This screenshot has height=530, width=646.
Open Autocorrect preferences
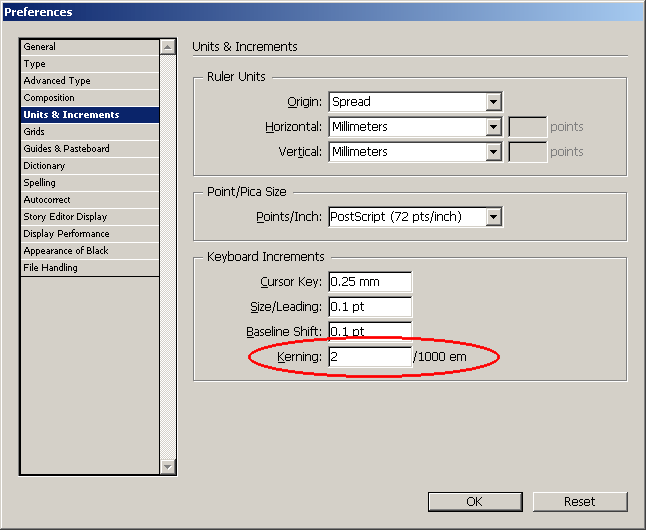coord(90,199)
